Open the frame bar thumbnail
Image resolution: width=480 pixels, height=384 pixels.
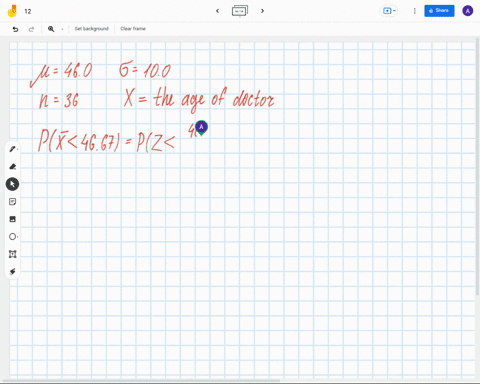[240, 11]
